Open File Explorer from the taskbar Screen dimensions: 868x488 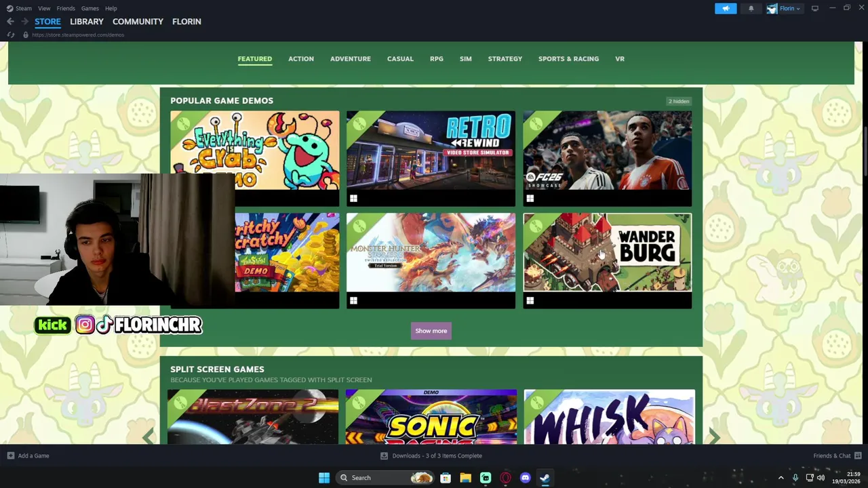coord(465,478)
